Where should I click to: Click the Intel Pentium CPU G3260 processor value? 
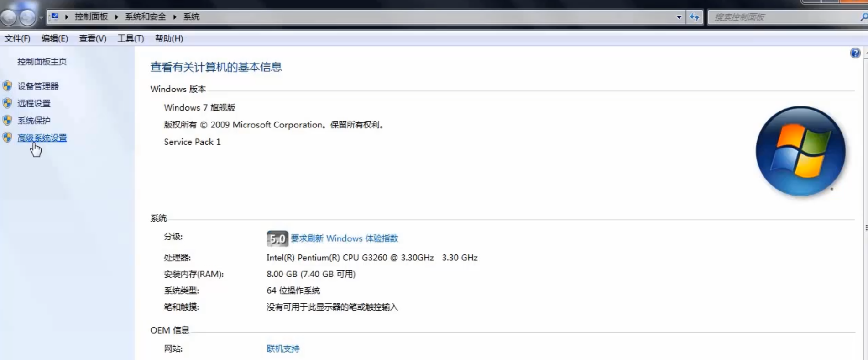[372, 258]
